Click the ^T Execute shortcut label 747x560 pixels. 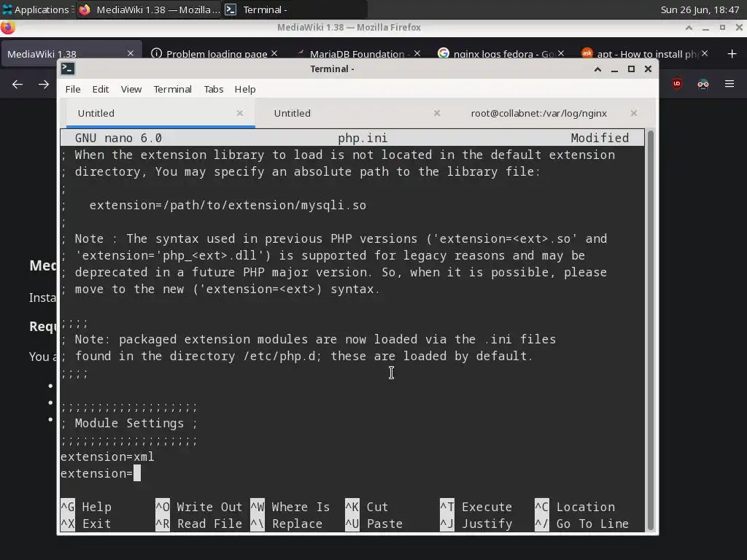click(x=476, y=507)
